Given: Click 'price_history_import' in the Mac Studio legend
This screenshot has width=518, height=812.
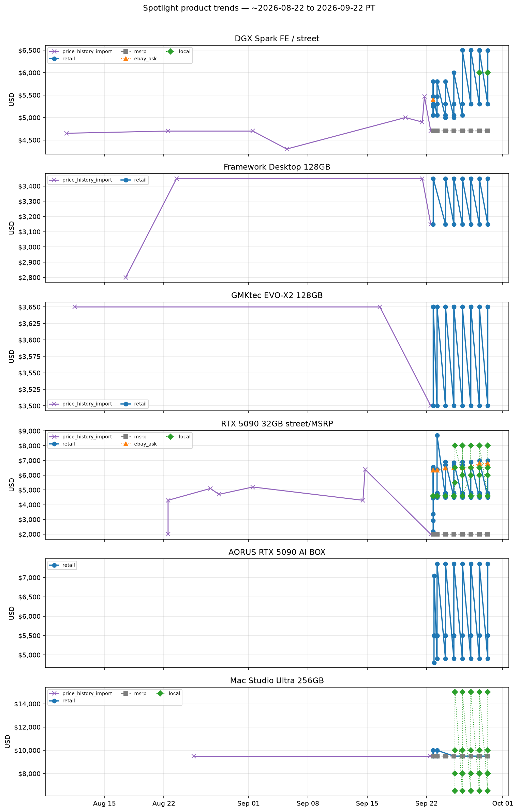Looking at the screenshot, I should [x=87, y=693].
